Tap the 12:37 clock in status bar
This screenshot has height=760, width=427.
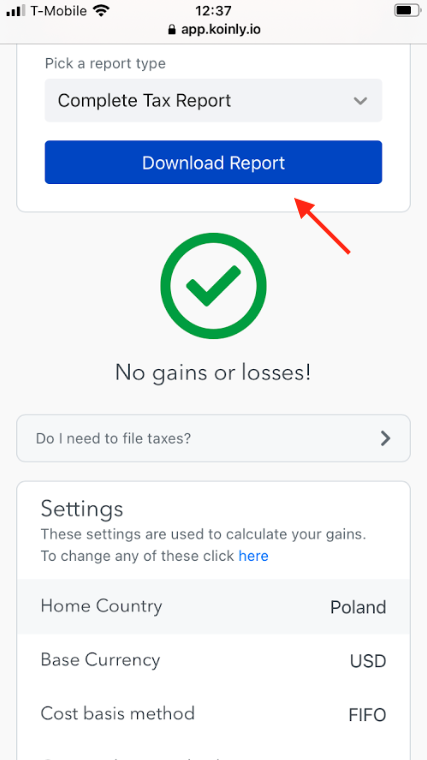[x=213, y=10]
